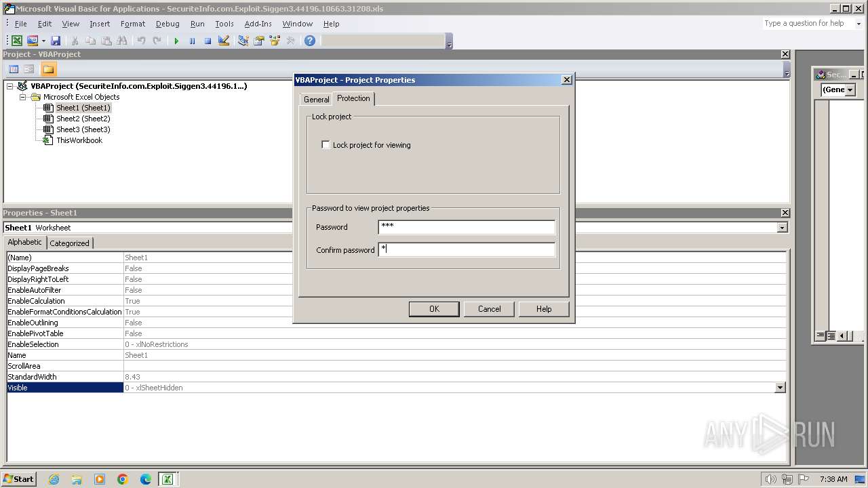This screenshot has width=868, height=488.
Task: Open the Object Browser toolbar icon
Action: click(275, 41)
